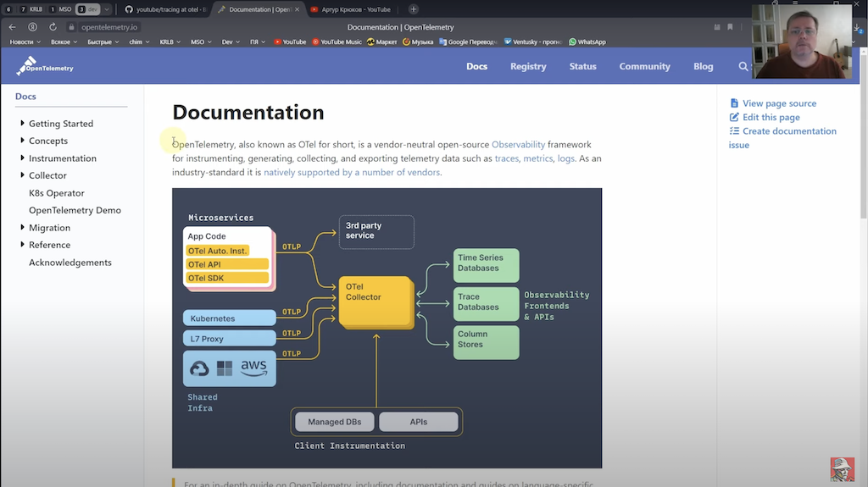Click the browser reload icon
The image size is (868, 487).
53,26
